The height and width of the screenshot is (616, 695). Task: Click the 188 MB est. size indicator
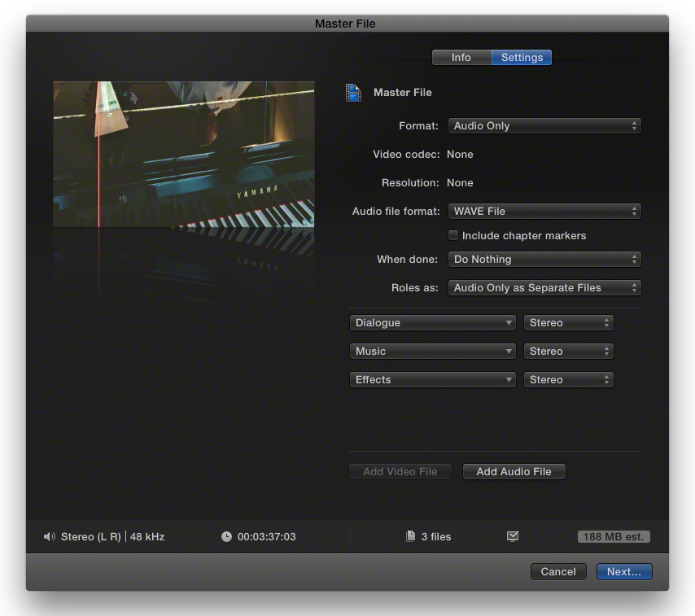(x=614, y=537)
